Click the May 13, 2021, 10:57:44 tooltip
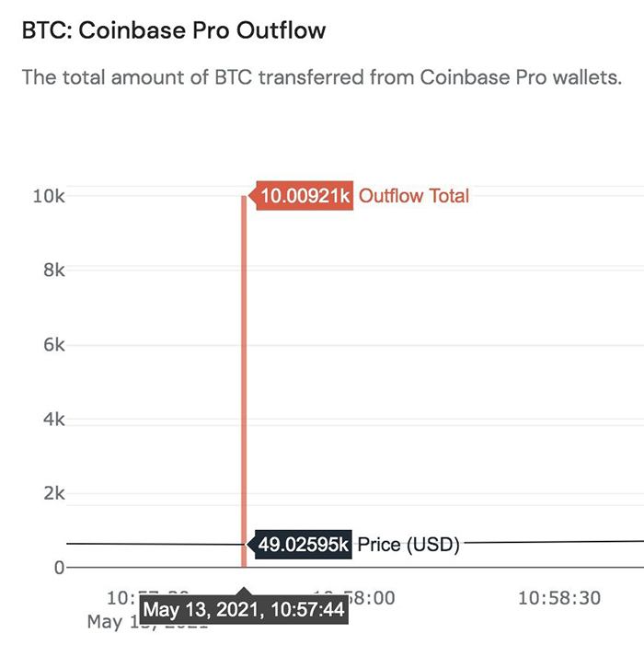This screenshot has height=645, width=644. (245, 610)
